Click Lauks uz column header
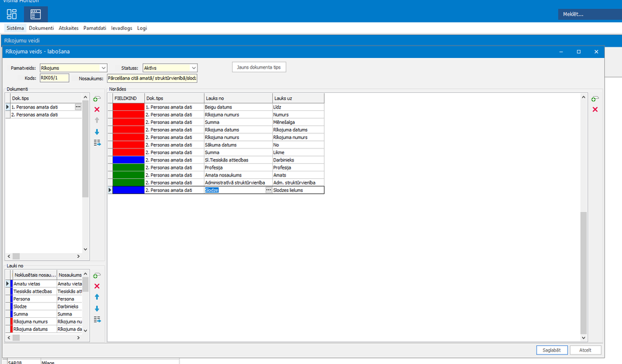Screen dimensions: 622x364 tap(299, 98)
